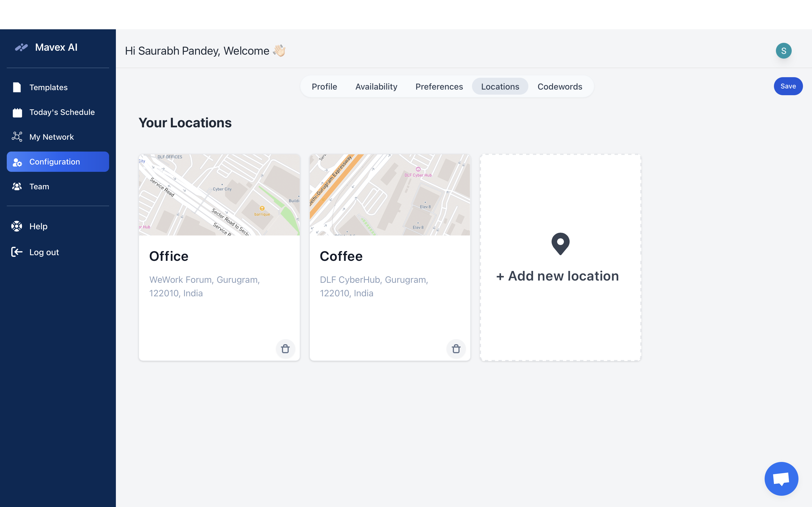Delete the Office location with trash icon

pos(285,349)
